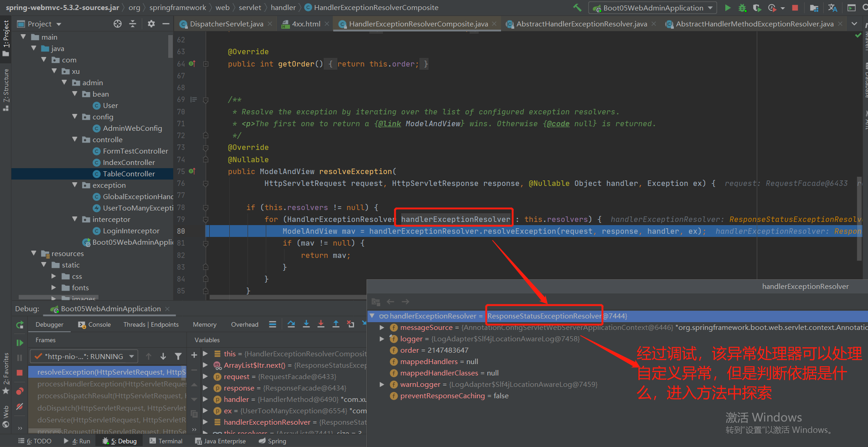Open the thread selector http-nio RUNNING dropdown
Image resolution: width=868 pixels, height=447 pixels.
[84, 356]
